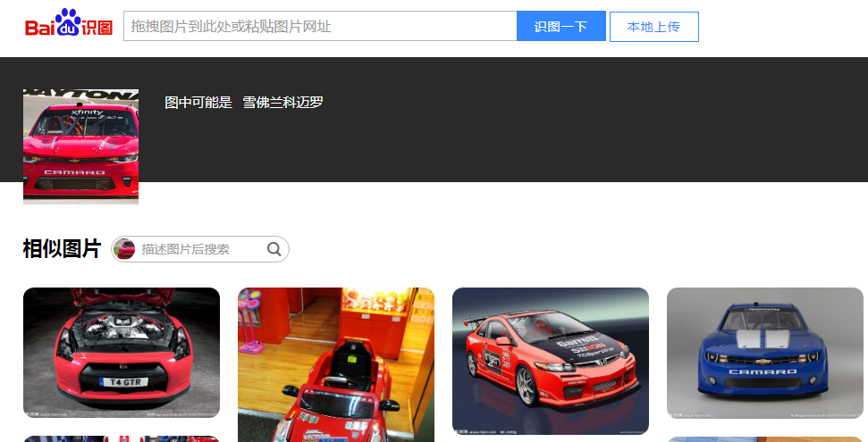
Task: Open the uploaded red Camaro query image
Action: [80, 146]
